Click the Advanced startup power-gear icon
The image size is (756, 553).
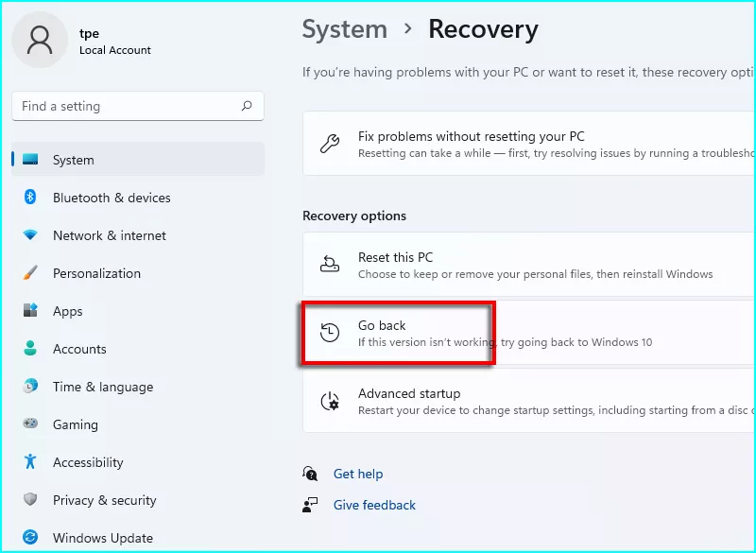pyautogui.click(x=330, y=401)
